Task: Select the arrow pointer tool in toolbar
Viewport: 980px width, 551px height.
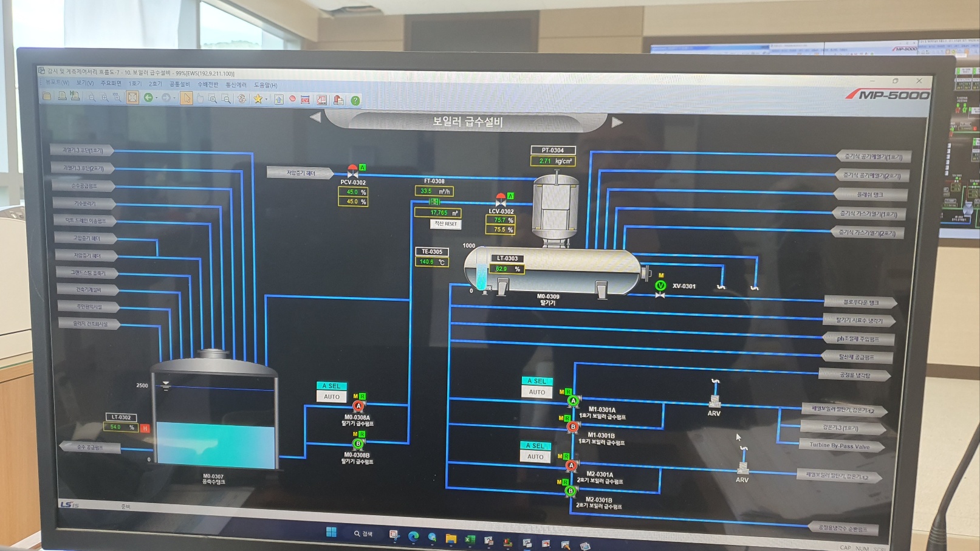Action: 187,98
